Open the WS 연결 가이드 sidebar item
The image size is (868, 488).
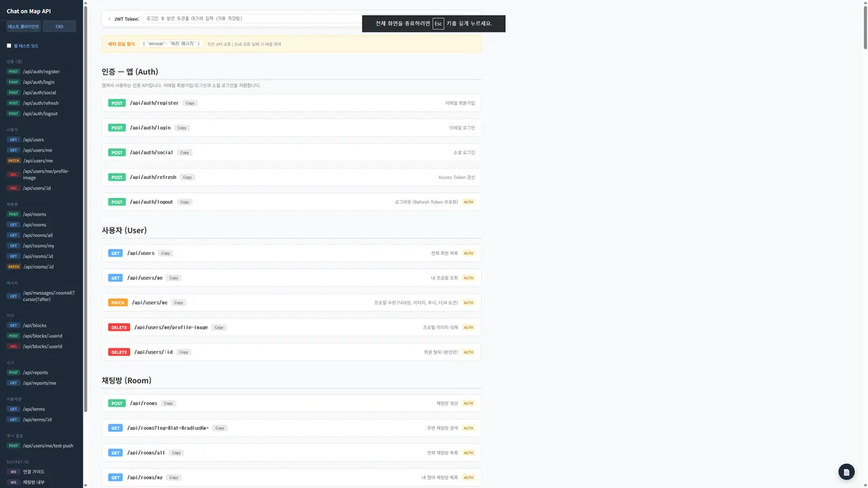pos(41,472)
